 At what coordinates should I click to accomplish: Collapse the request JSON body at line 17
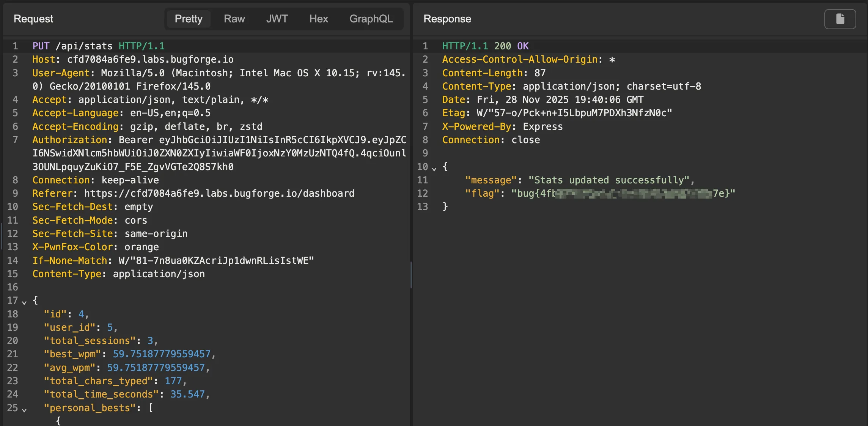[x=24, y=302]
